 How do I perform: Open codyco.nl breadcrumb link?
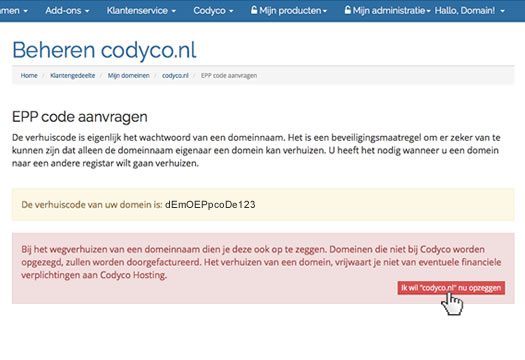click(x=175, y=76)
